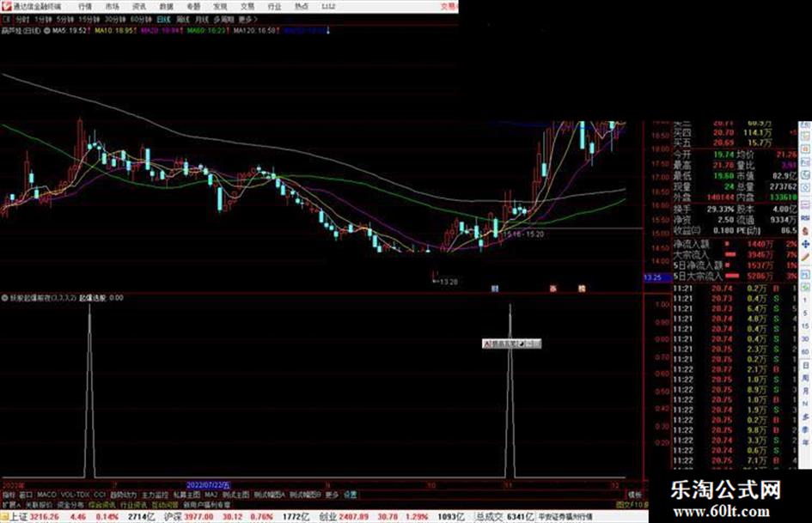812x523 pixels.
Task: Select the MA2 indicator tab
Action: 211,495
